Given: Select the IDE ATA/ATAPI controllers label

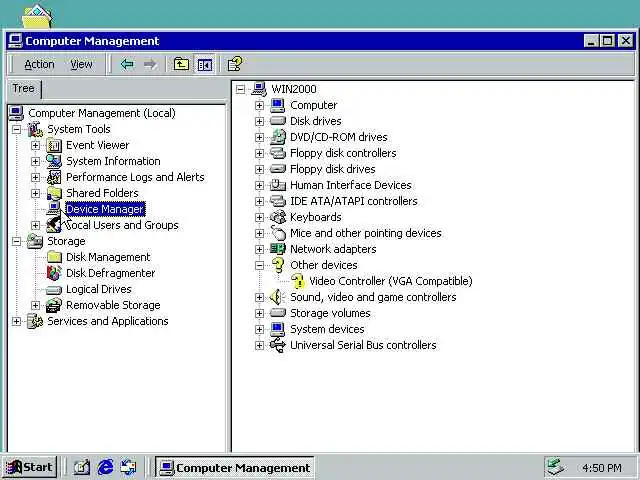Looking at the screenshot, I should (353, 201).
